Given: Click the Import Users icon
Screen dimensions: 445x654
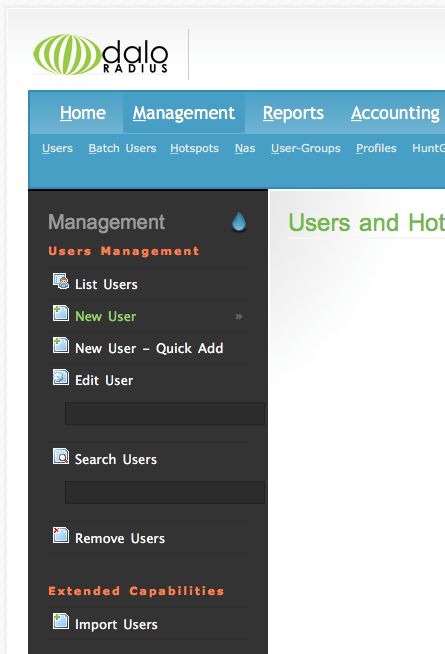Looking at the screenshot, I should (61, 621).
